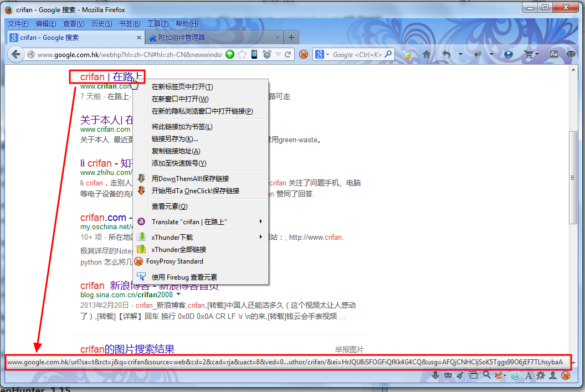Image resolution: width=585 pixels, height=392 pixels.
Task: Click the letter A font icon in status bar
Action: point(528,375)
